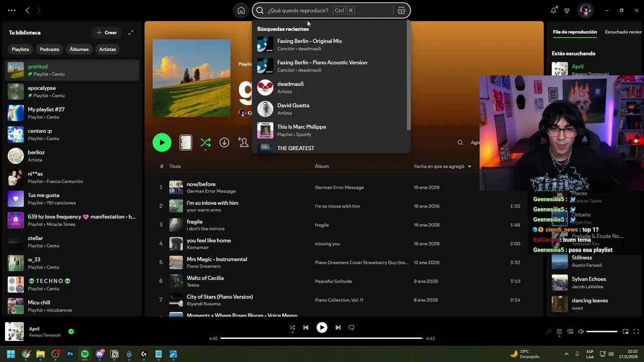Open the TECHNO playlist in library
The height and width of the screenshot is (362, 644).
coord(72,285)
